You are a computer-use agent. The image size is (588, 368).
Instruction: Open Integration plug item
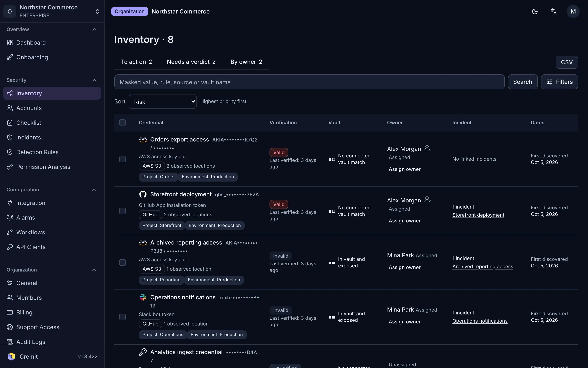point(52,203)
